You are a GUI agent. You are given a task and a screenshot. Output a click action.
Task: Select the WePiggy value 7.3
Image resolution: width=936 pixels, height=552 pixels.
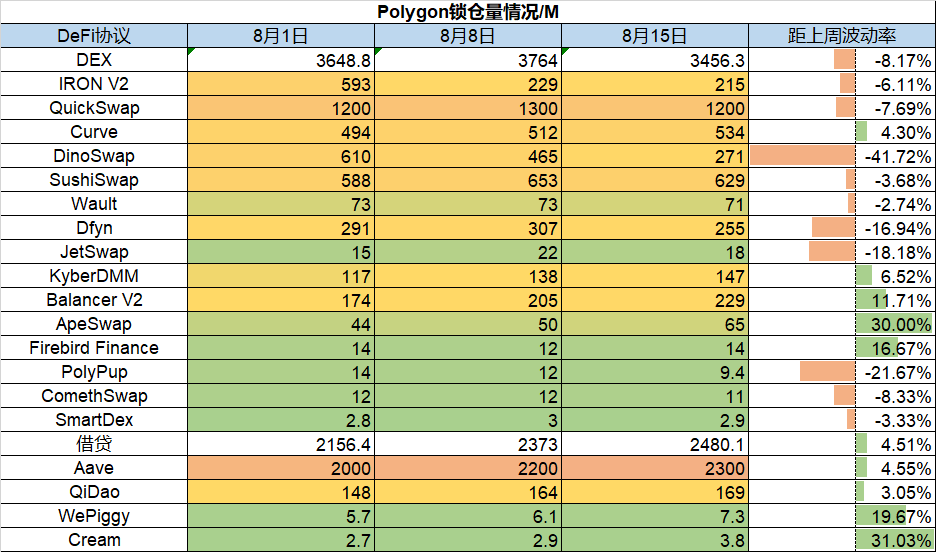click(x=732, y=517)
